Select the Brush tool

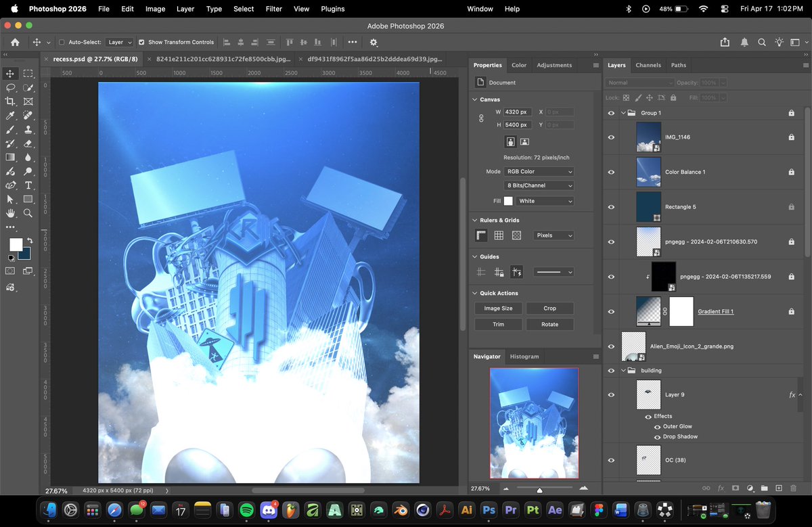tap(10, 129)
